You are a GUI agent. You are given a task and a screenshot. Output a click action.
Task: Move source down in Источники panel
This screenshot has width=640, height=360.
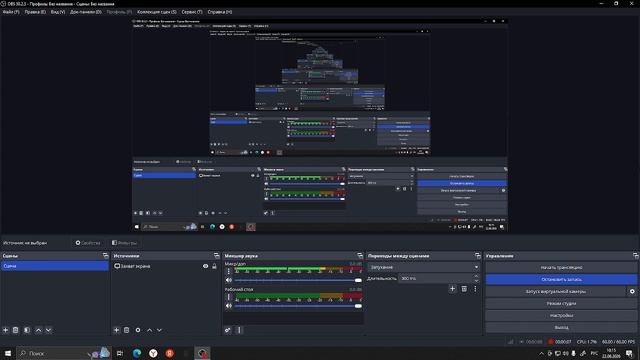coord(160,330)
